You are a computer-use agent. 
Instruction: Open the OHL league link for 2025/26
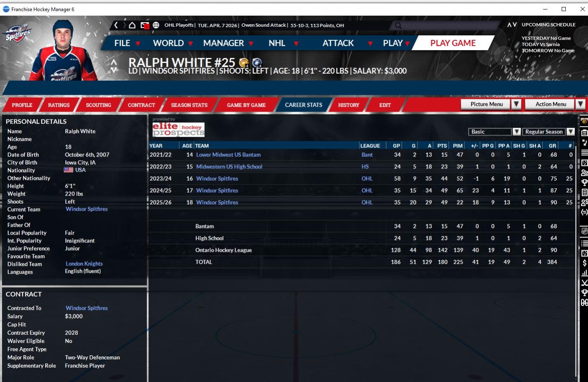(x=367, y=203)
